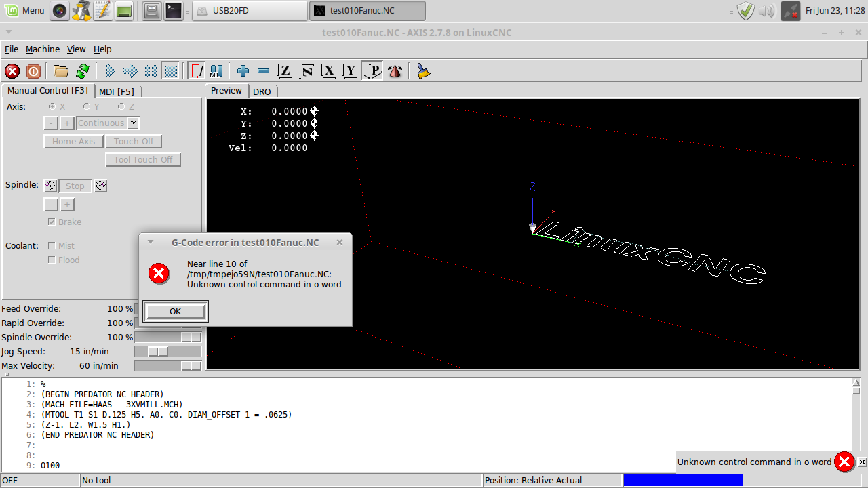The width and height of the screenshot is (868, 488).
Task: Click the Spindle Override slider
Action: tap(168, 337)
